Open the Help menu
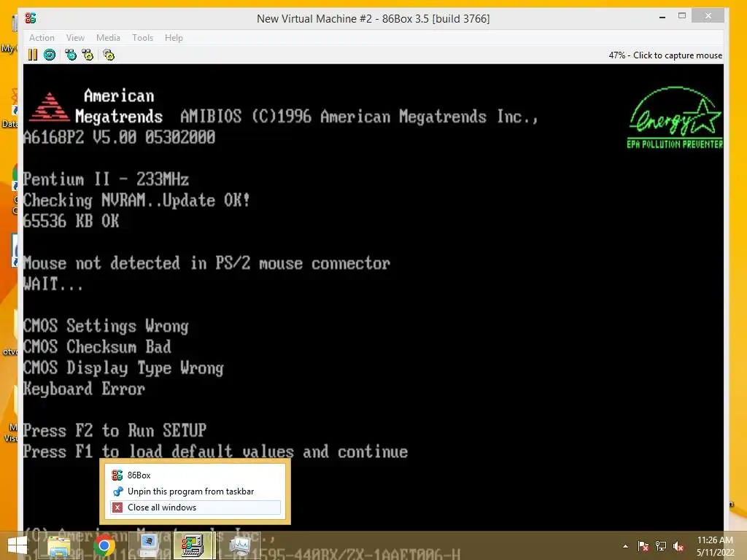Viewport: 747px width, 560px height. pyautogui.click(x=174, y=38)
